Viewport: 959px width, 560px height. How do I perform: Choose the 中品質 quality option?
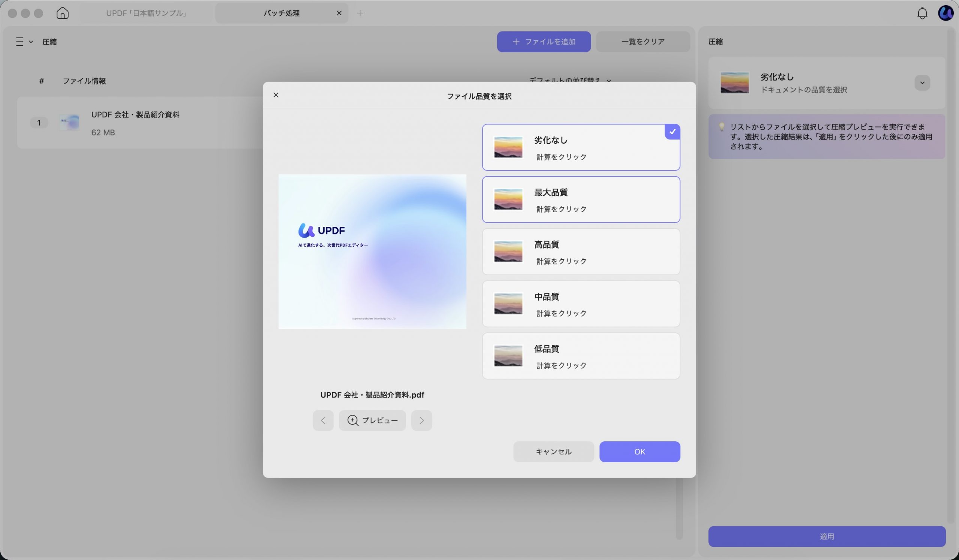point(581,303)
